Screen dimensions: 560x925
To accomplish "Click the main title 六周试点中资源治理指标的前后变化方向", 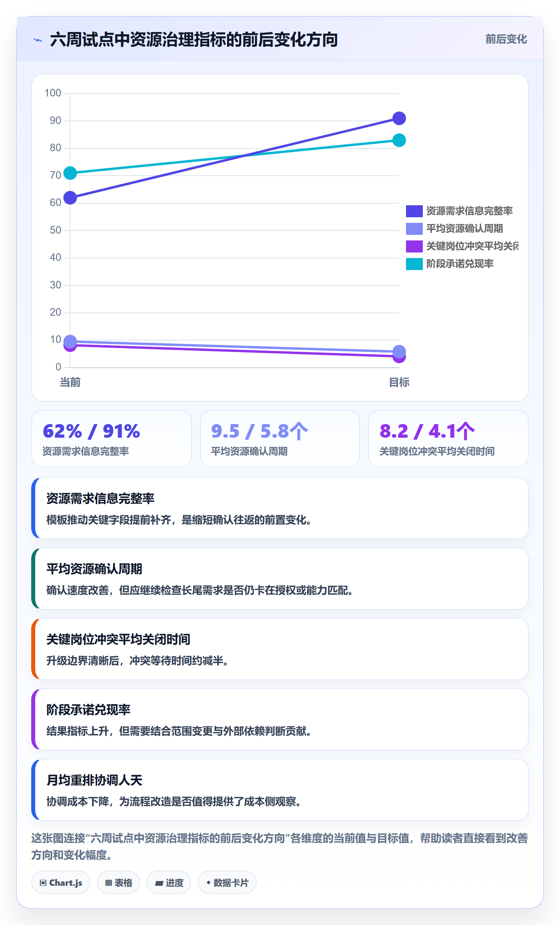I will click(x=194, y=40).
